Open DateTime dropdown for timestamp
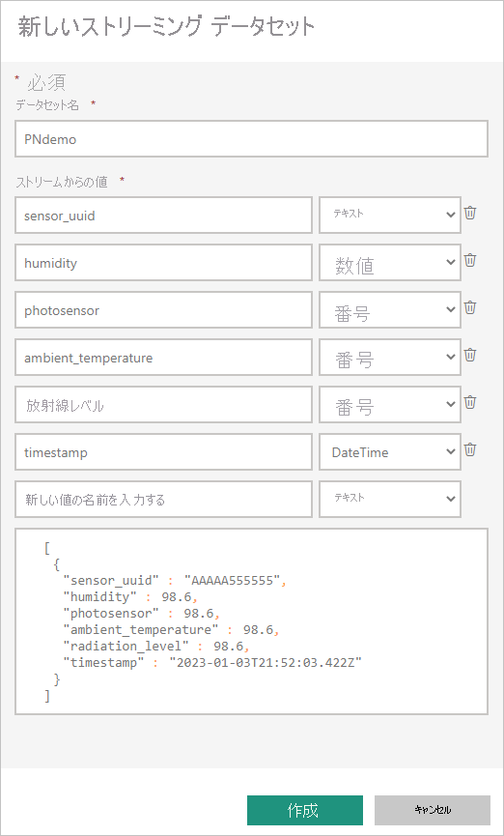 390,451
